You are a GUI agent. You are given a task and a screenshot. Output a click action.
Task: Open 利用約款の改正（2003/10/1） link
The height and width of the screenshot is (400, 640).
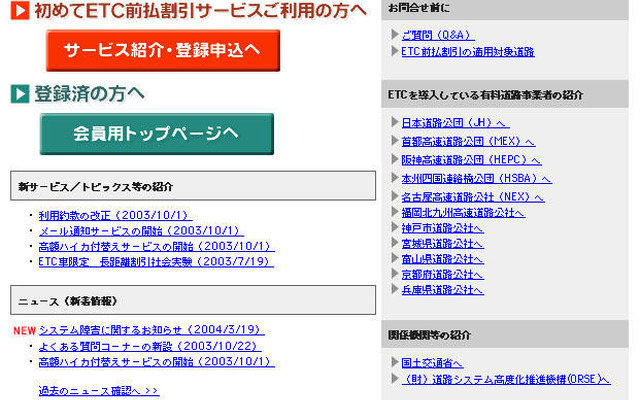coord(115,215)
